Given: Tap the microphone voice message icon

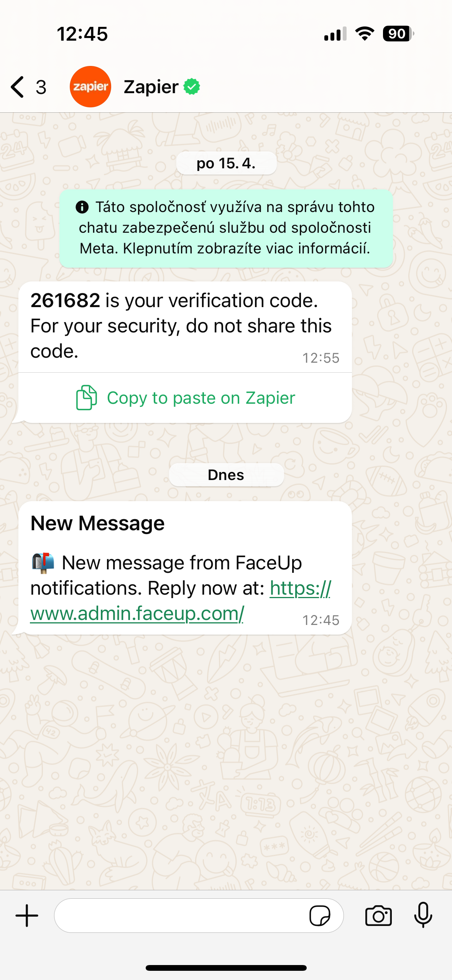Looking at the screenshot, I should point(423,915).
